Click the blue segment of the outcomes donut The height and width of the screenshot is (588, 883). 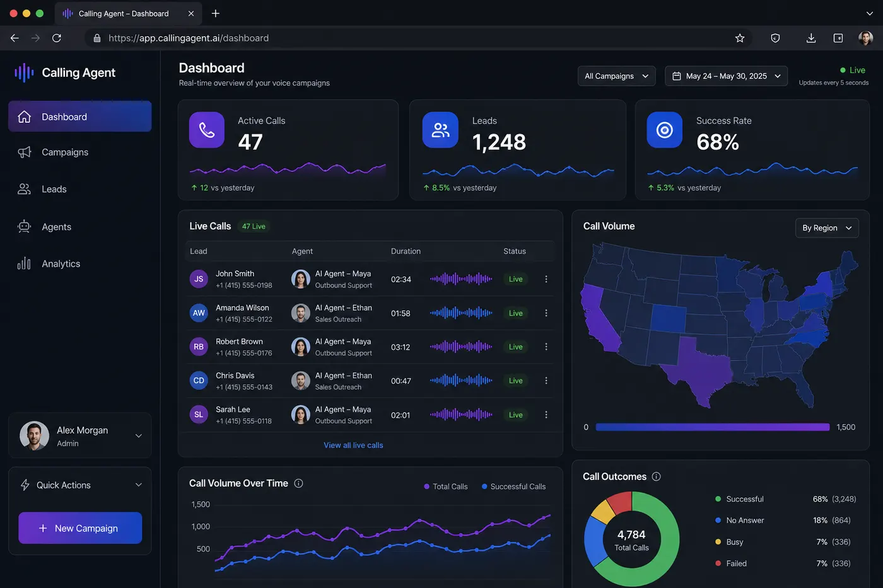pos(594,542)
